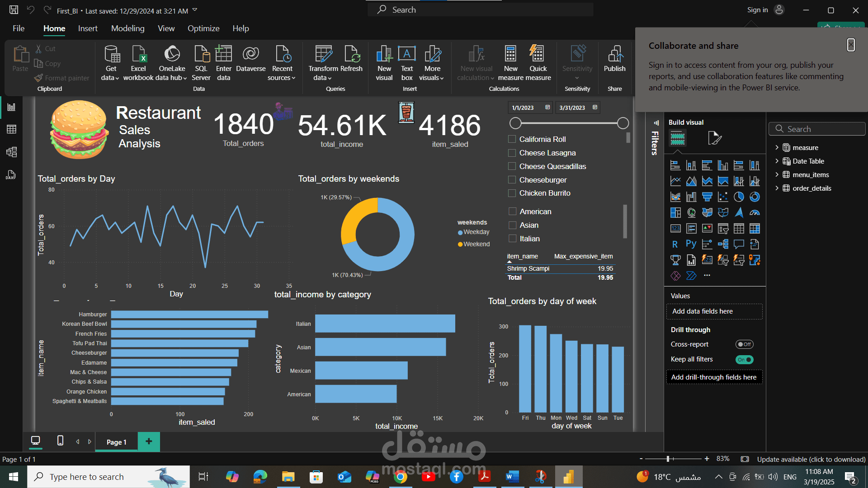The image size is (868, 488).
Task: Toggle Keep all filters switch
Action: [x=744, y=360]
